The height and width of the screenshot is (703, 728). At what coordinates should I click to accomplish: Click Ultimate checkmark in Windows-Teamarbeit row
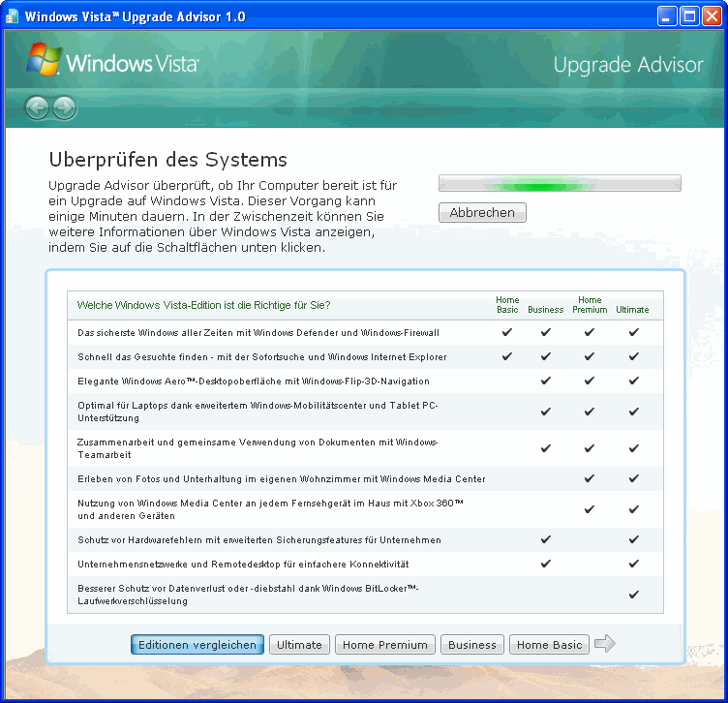[634, 448]
